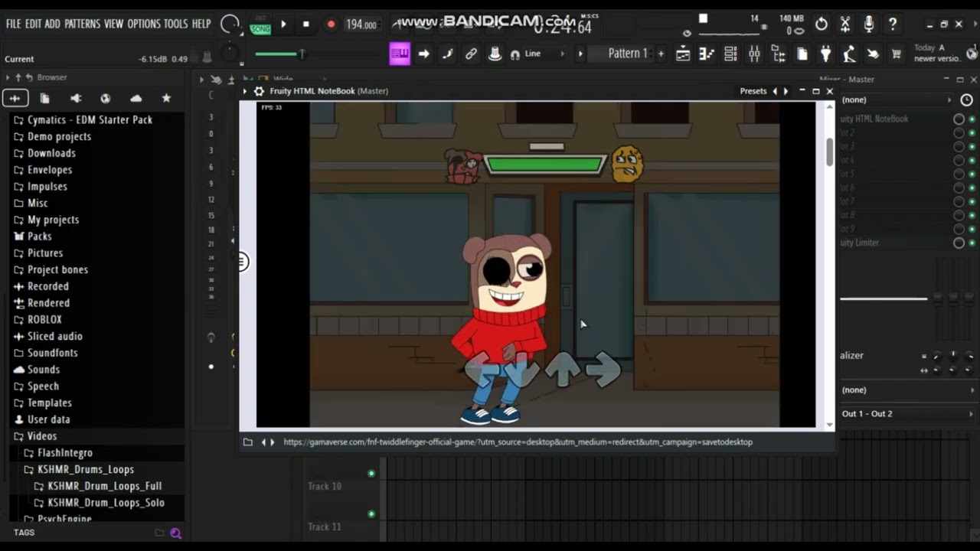Click the TAGS search magnifier icon
The width and height of the screenshot is (980, 551).
[175, 533]
